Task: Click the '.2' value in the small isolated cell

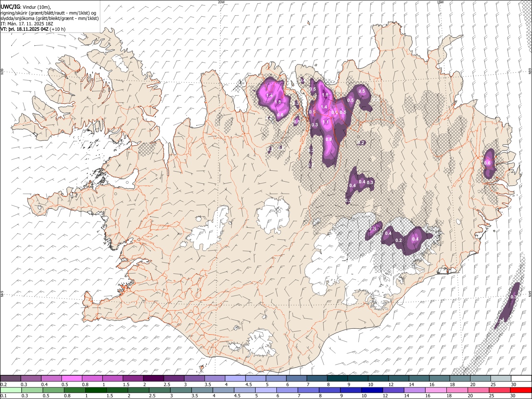Action: pyautogui.click(x=362, y=143)
